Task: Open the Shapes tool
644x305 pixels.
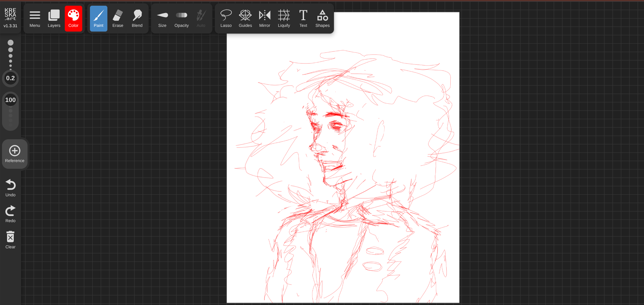Action: pos(323,19)
